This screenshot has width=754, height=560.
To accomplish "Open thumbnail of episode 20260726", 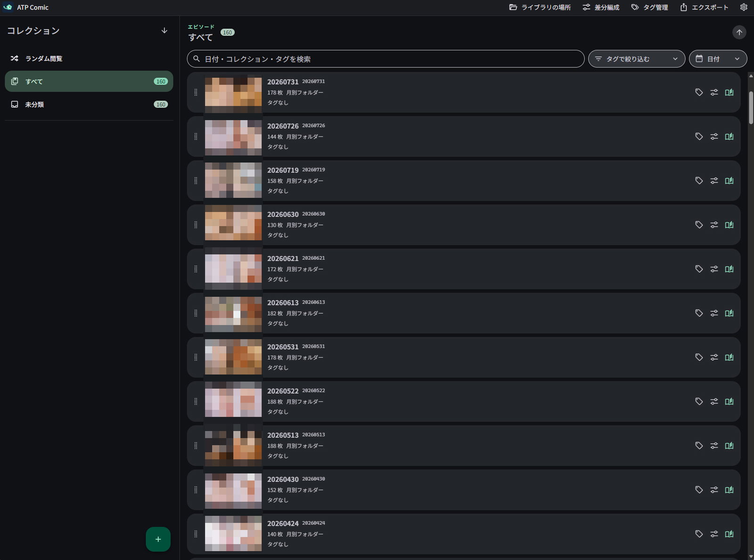I will click(233, 137).
